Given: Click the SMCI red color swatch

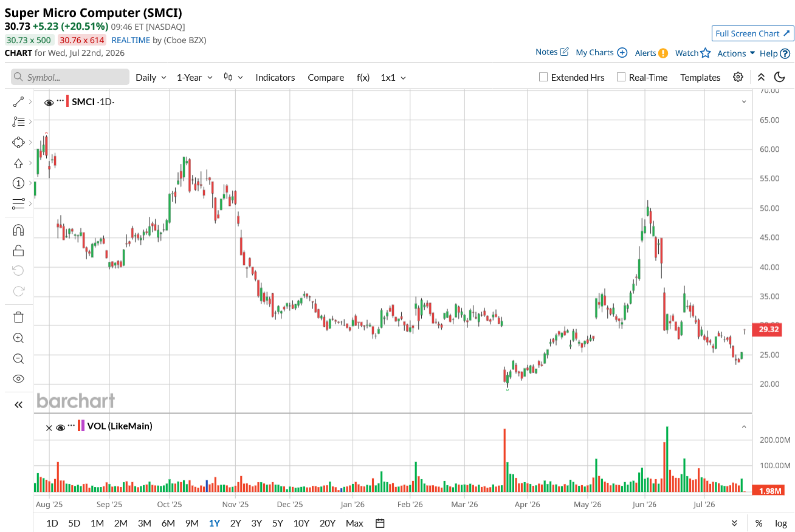Looking at the screenshot, I should coord(67,101).
